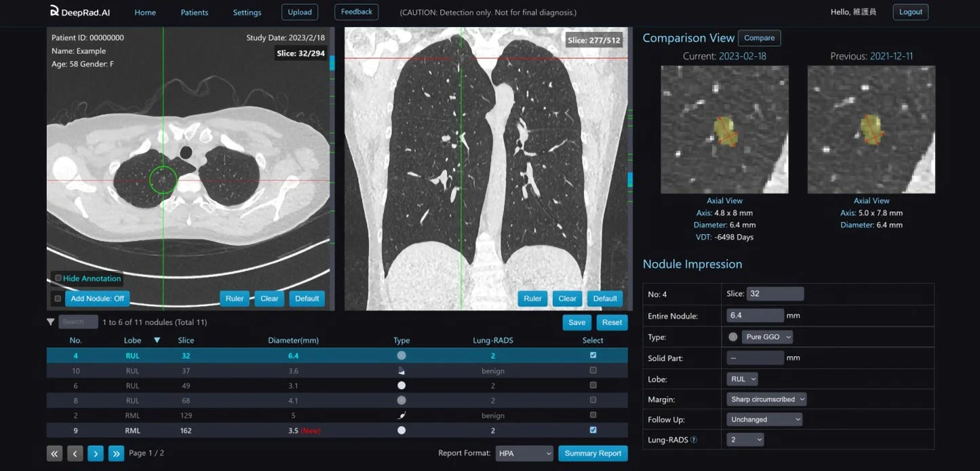Viewport: 980px width, 471px height.
Task: Go to next page of nodules
Action: (x=96, y=453)
